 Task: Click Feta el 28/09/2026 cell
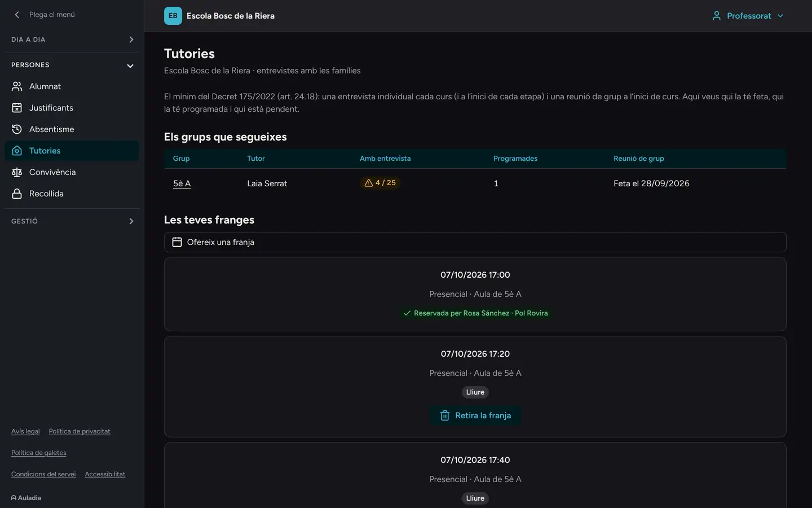click(x=651, y=183)
